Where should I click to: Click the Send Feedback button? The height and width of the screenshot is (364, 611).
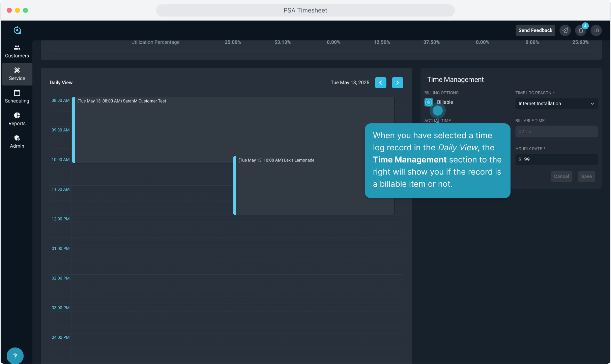point(535,30)
